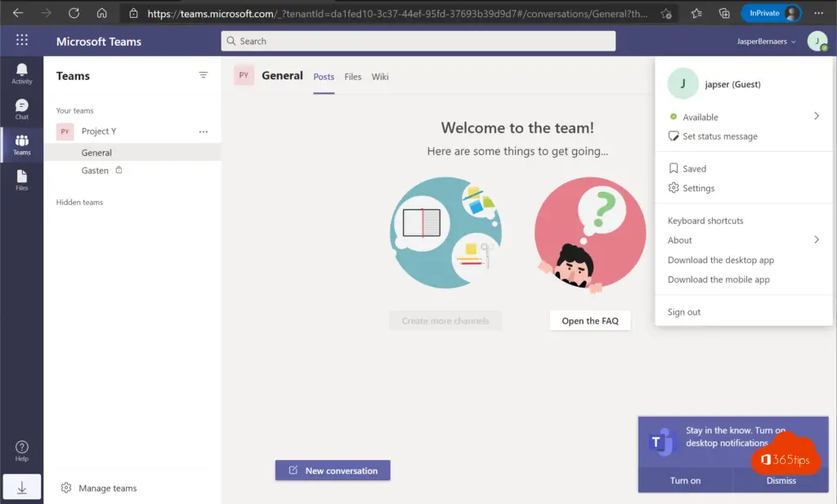Click the filter icon in Teams list
This screenshot has width=837, height=504.
coord(204,75)
